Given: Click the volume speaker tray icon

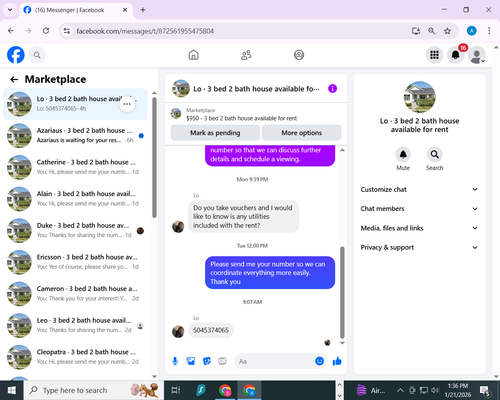Looking at the screenshot, I should pyautogui.click(x=435, y=390).
